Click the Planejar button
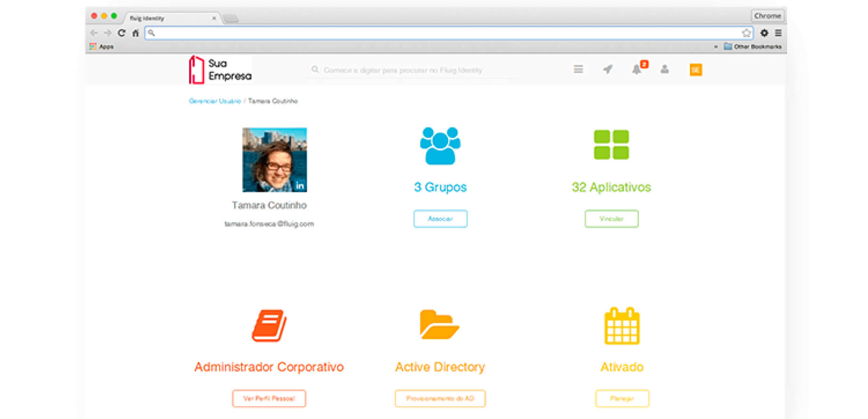868x419 pixels. [x=622, y=398]
